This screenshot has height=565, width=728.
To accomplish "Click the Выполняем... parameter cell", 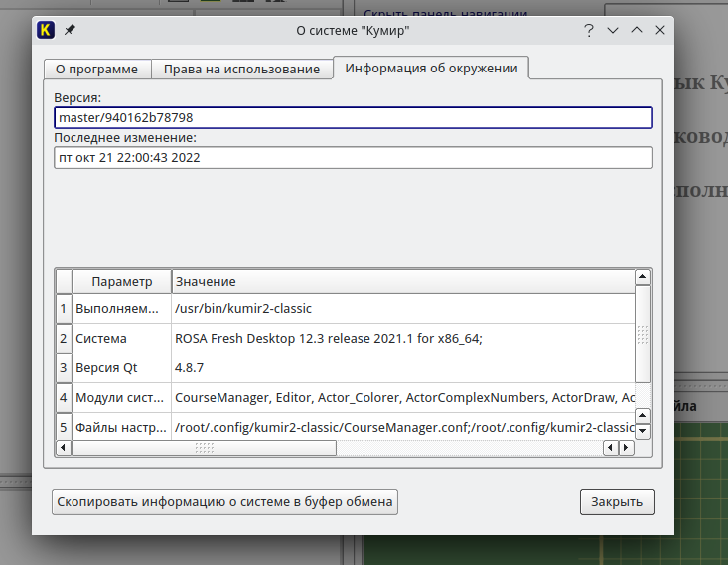I will pyautogui.click(x=121, y=309).
